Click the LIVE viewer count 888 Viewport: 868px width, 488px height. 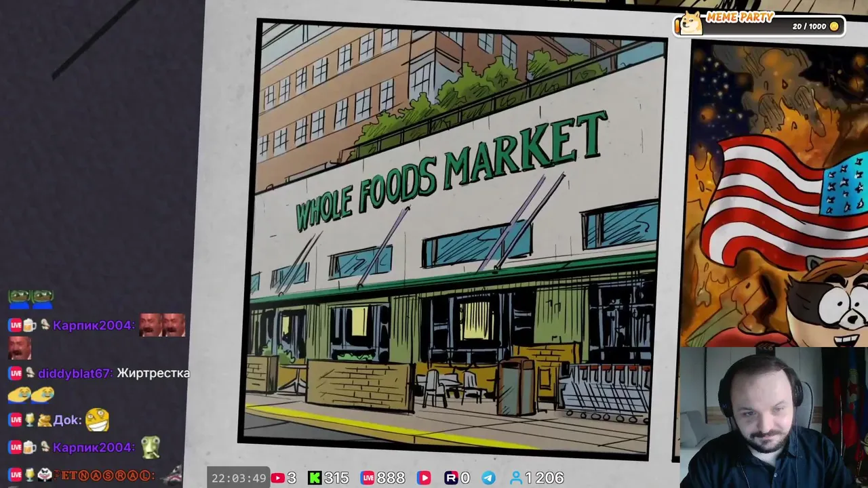coord(391,478)
